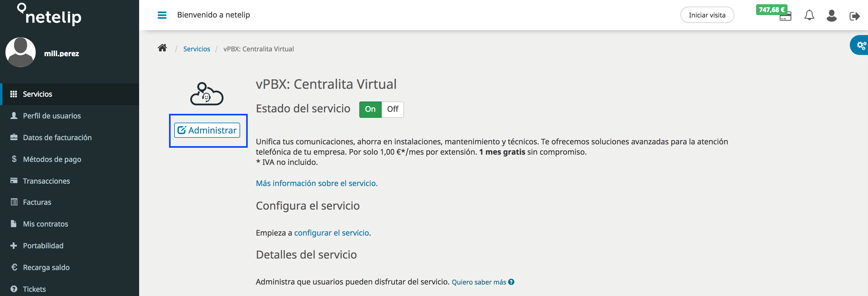Click the Métodos de pago dollar icon
This screenshot has width=868, height=296.
tap(14, 159)
